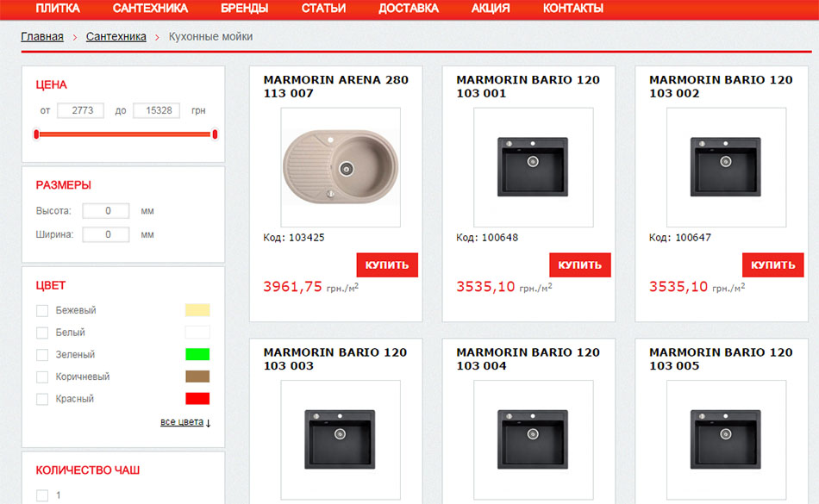Open the Marmorin Arena 280 sink image

(x=341, y=167)
